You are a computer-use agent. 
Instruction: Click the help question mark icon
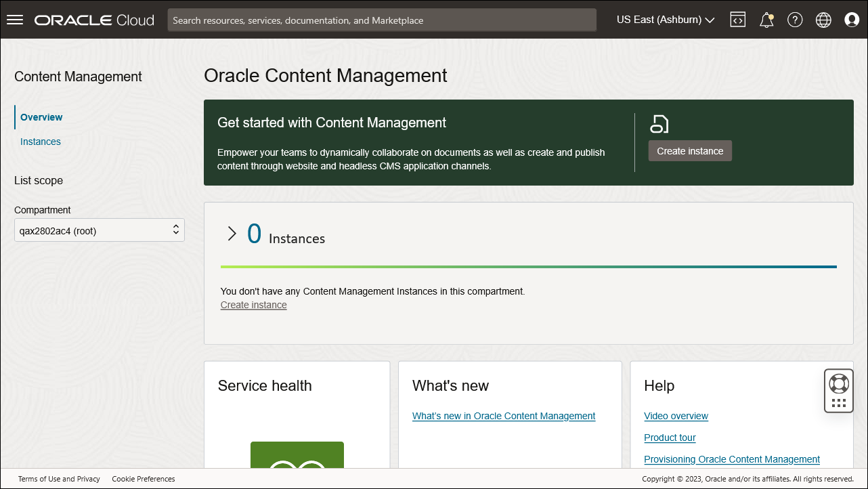click(x=794, y=20)
